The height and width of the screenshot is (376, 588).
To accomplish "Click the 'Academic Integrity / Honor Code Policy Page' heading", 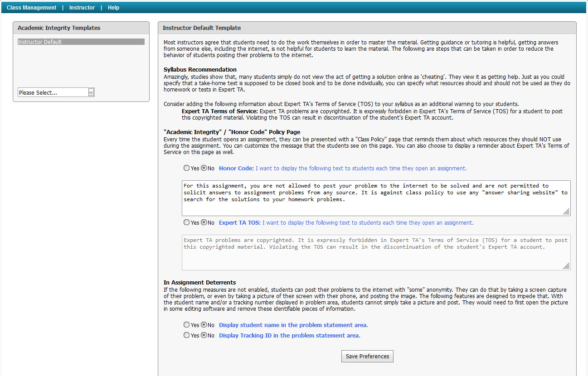I will pyautogui.click(x=232, y=132).
